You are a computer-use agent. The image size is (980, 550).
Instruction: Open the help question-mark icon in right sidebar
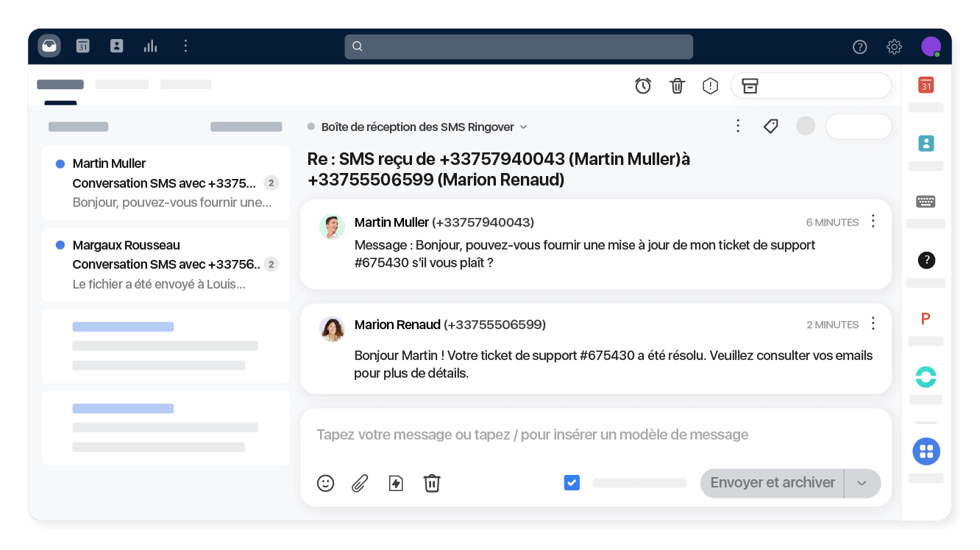926,260
